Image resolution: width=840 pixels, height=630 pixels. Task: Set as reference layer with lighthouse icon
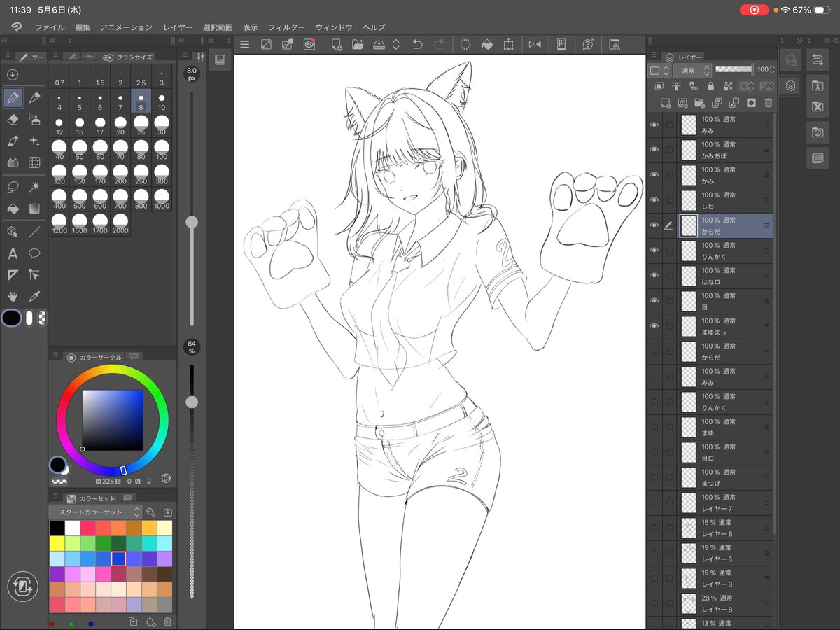point(676,87)
